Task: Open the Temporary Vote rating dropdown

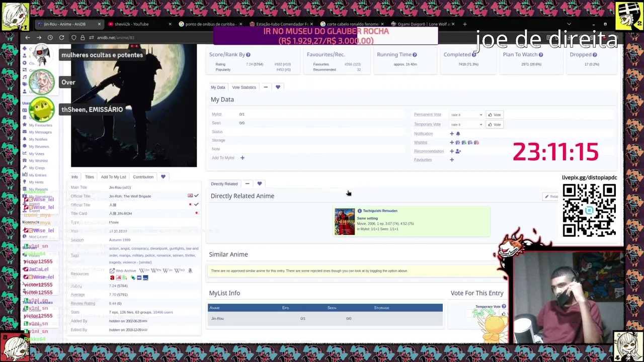Action: 466,125
